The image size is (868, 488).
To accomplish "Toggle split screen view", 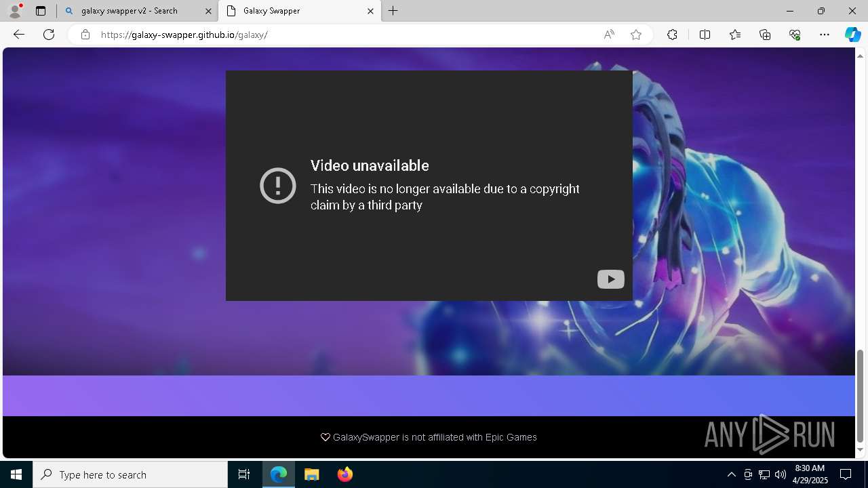I will (x=705, y=35).
